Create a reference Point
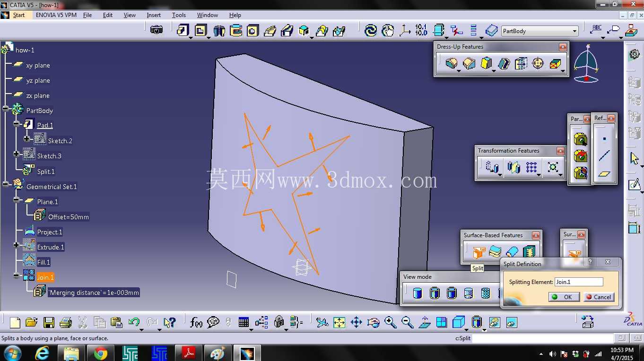The width and height of the screenshot is (644, 361). (604, 138)
